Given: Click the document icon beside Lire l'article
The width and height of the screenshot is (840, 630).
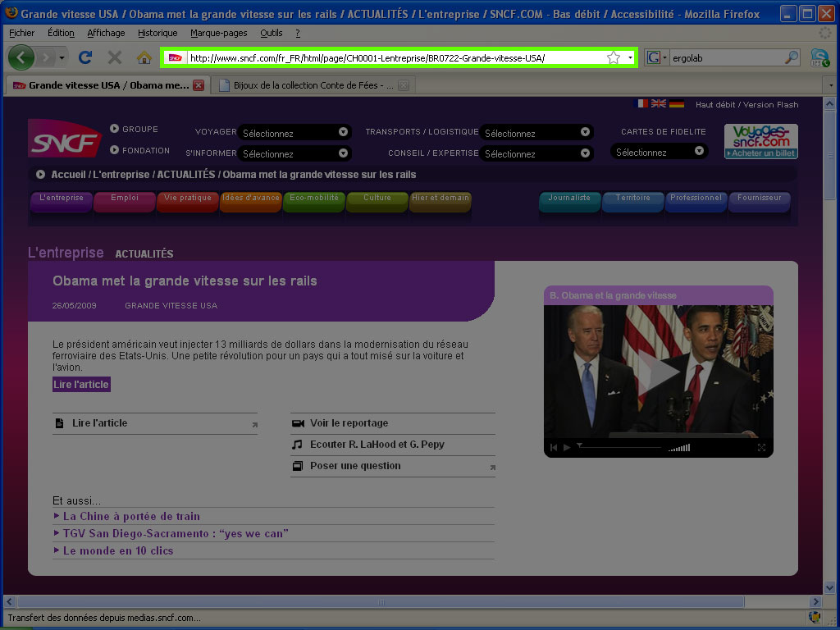Looking at the screenshot, I should pos(59,423).
